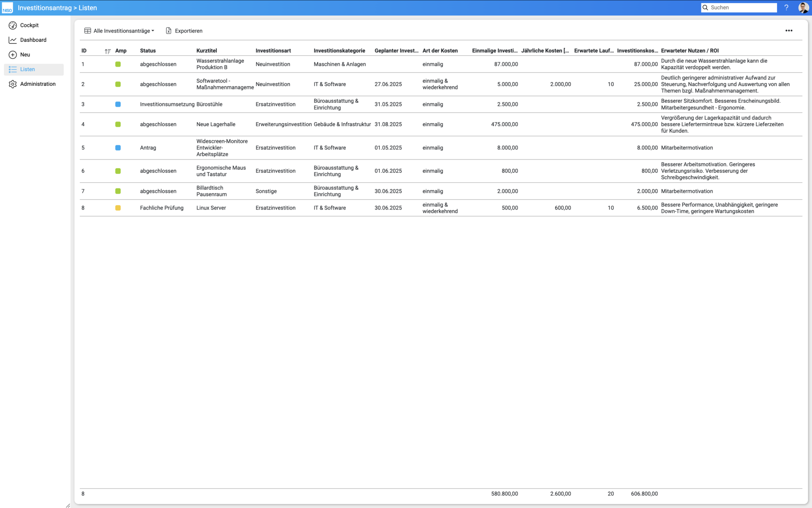
Task: Open Ergonomische Maus und Tastatur entry
Action: click(221, 171)
